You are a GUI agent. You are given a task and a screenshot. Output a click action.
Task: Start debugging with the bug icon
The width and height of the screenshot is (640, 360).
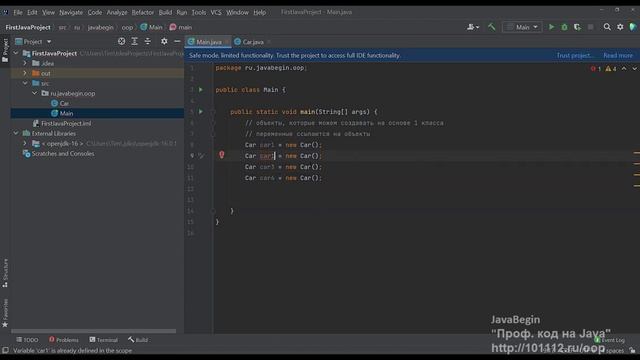tap(564, 27)
